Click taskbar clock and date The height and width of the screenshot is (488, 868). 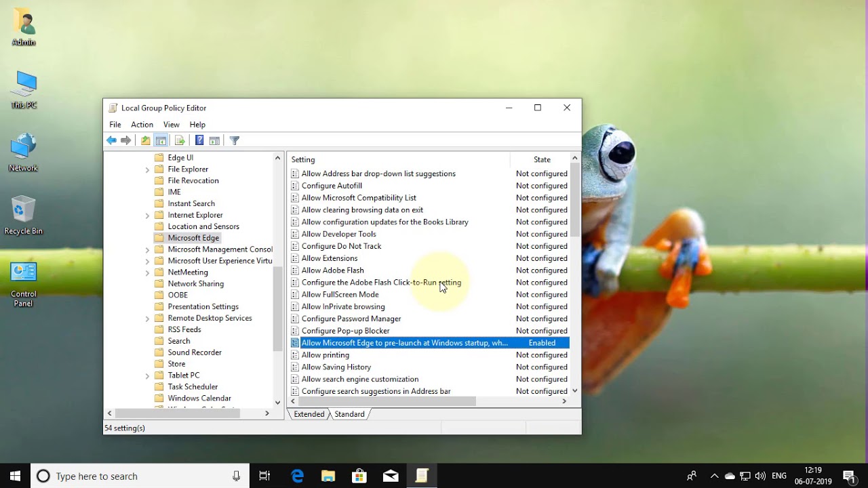[812, 476]
